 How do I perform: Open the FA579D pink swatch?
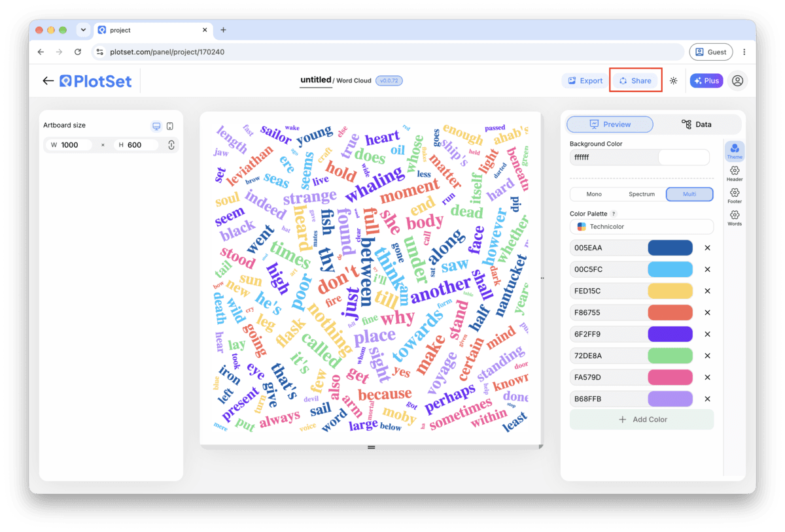670,377
